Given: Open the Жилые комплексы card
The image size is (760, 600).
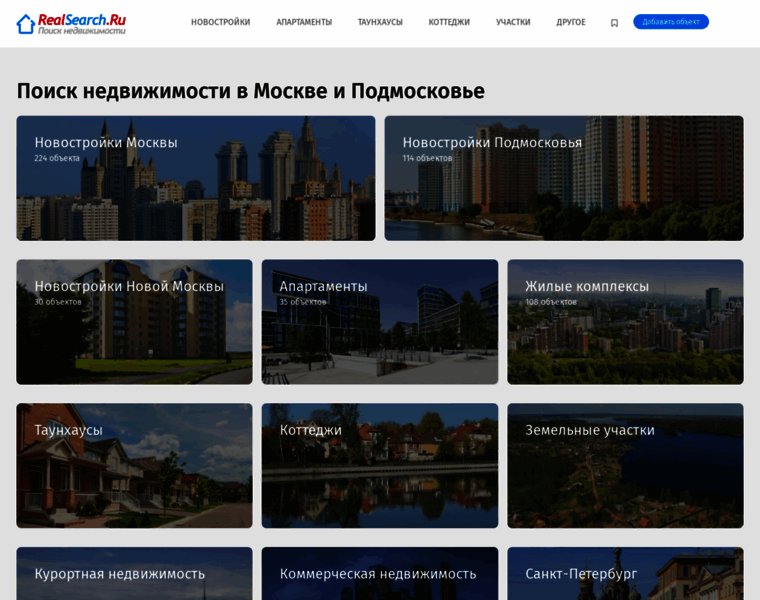Looking at the screenshot, I should [x=625, y=322].
